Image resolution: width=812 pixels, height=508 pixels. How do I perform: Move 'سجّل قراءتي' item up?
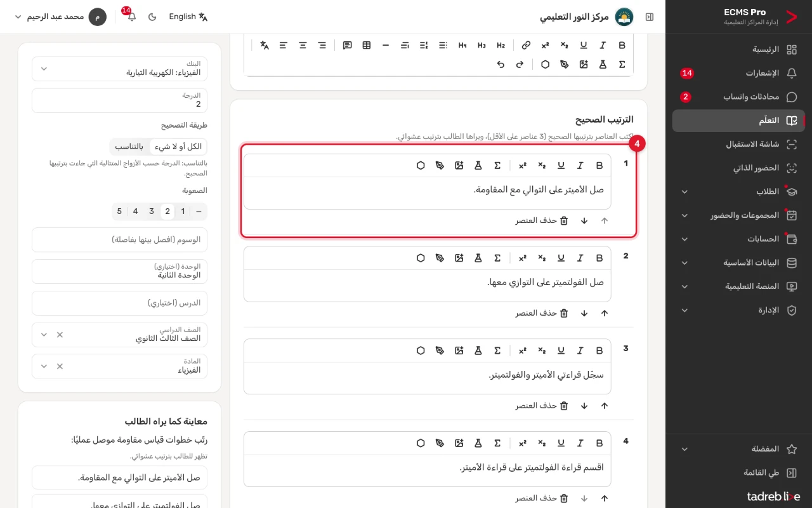click(605, 406)
